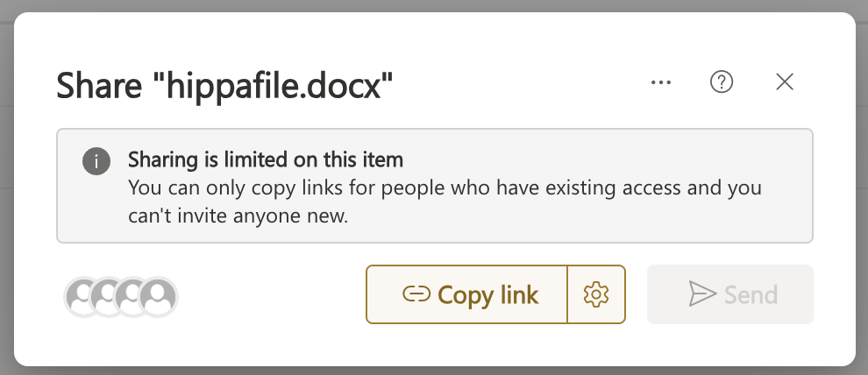Click the "Copy link" text label
Screen dimensions: 868x375
point(487,295)
